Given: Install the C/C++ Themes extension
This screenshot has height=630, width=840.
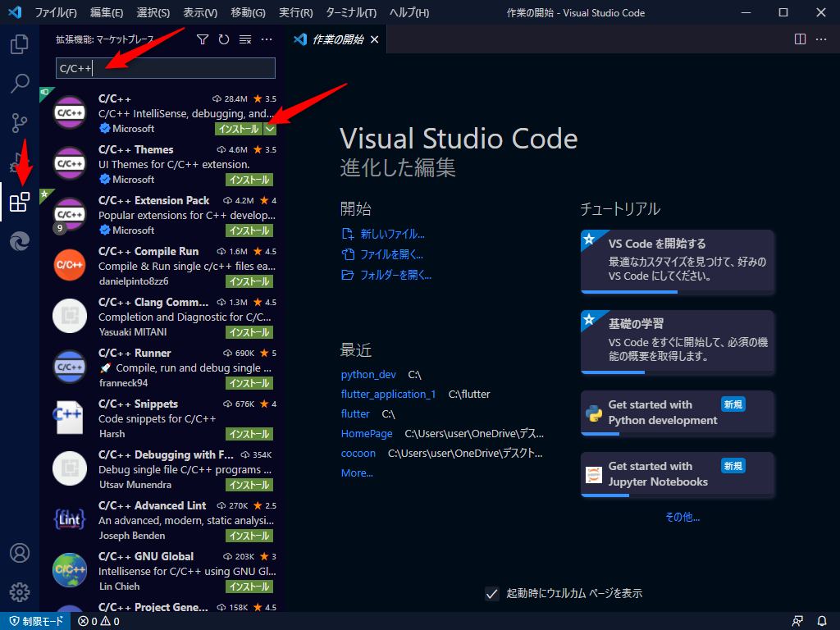Looking at the screenshot, I should pos(249,180).
